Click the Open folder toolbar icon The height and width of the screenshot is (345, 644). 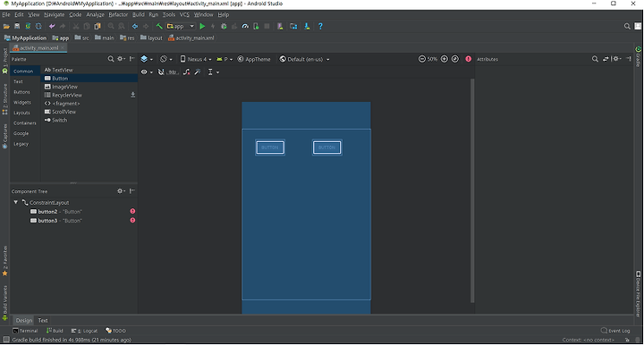6,26
